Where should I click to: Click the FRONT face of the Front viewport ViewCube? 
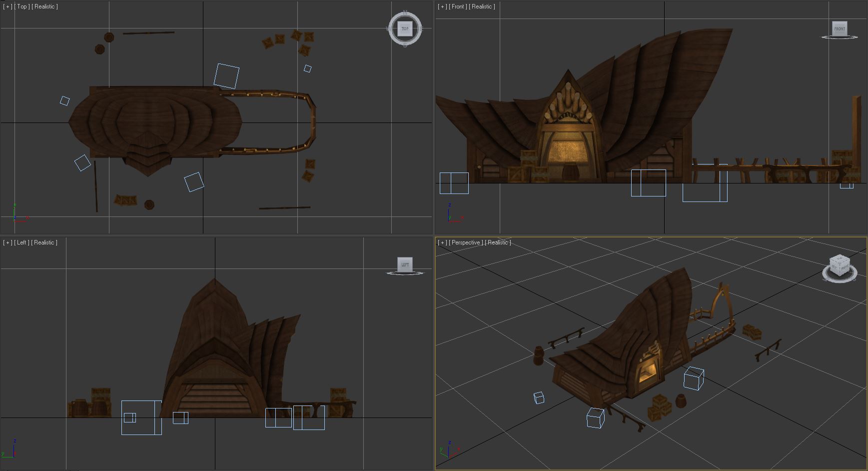tap(840, 28)
